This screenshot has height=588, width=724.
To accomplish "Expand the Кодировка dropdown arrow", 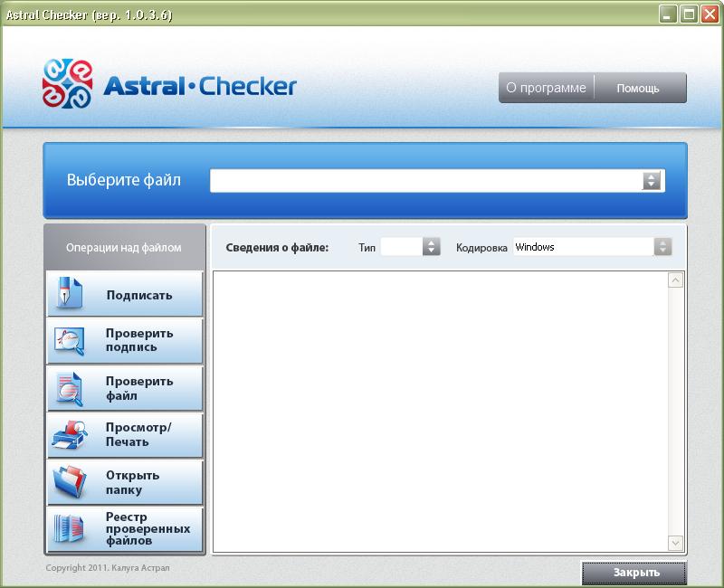I will pyautogui.click(x=662, y=247).
